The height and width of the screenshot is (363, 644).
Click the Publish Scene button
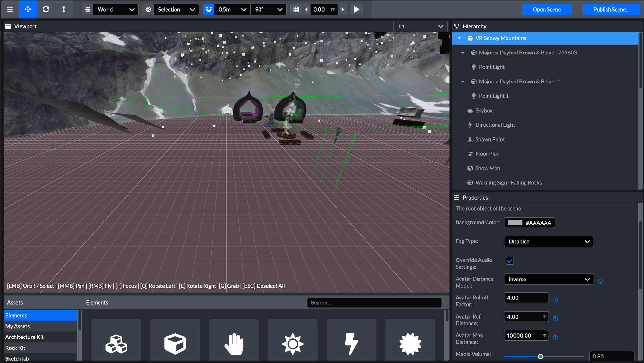click(611, 9)
